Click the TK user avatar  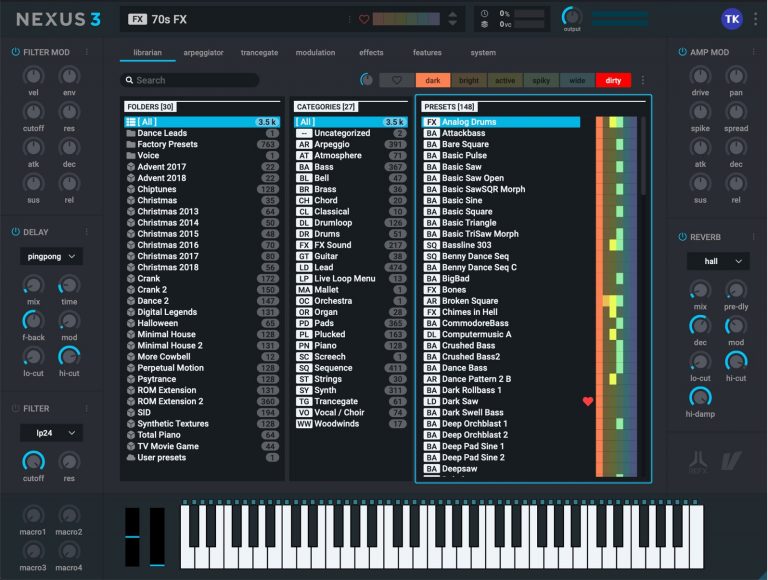coord(732,19)
